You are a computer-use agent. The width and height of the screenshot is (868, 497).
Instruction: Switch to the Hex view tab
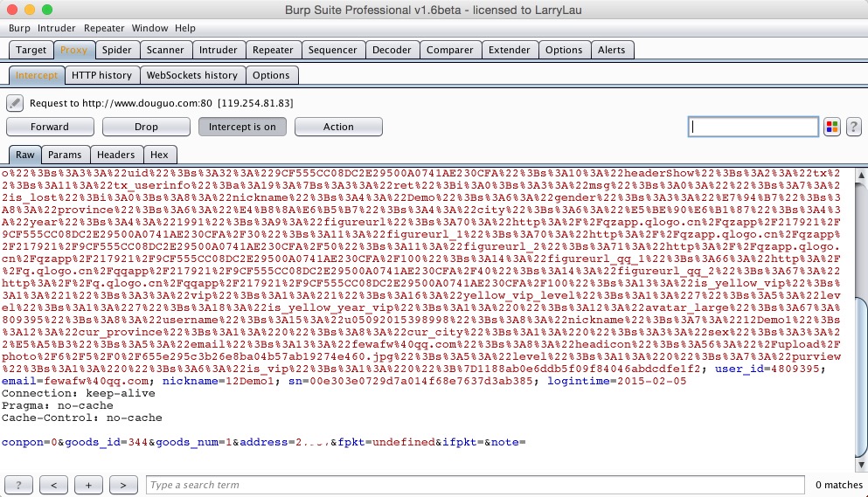pyautogui.click(x=159, y=155)
